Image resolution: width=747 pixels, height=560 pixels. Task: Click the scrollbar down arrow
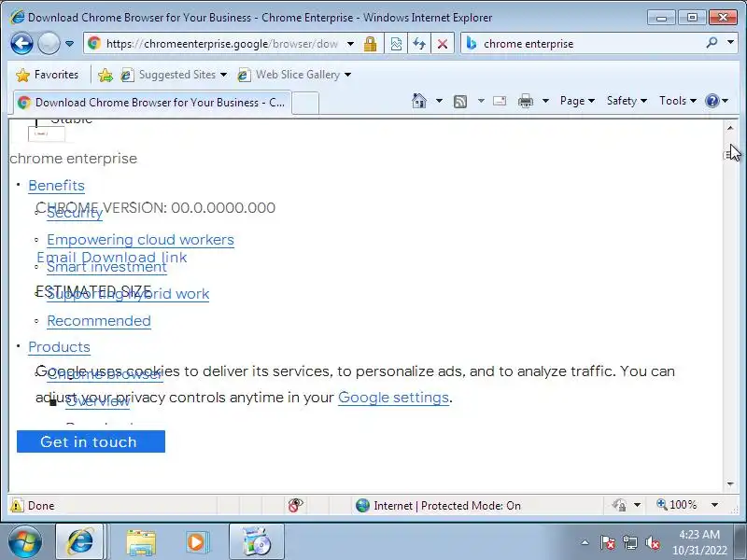pos(730,484)
